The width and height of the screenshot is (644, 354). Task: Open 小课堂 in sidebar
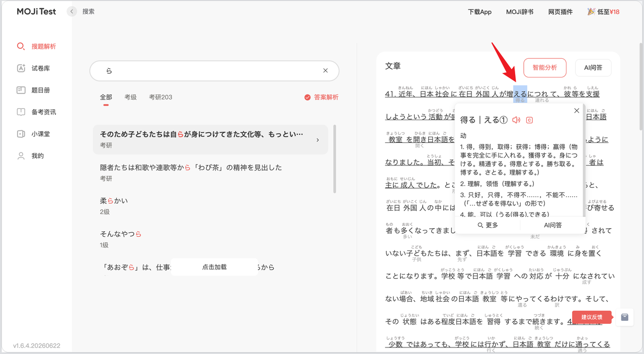pos(33,134)
